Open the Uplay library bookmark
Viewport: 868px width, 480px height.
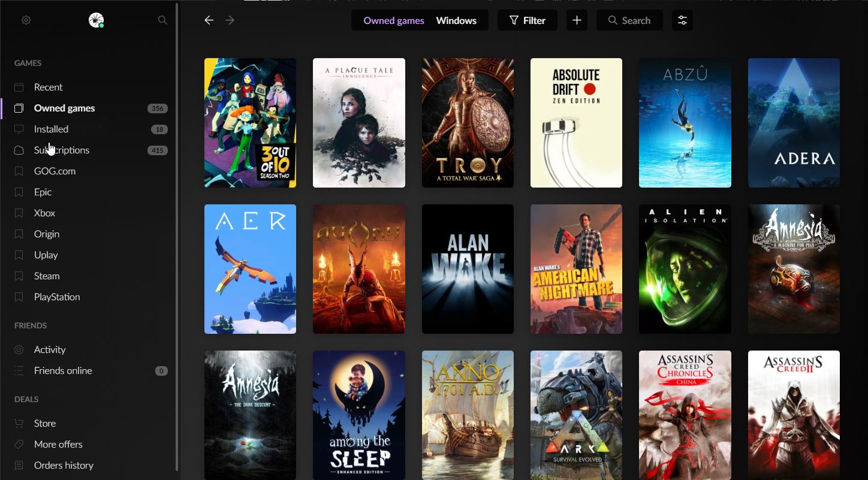[46, 255]
